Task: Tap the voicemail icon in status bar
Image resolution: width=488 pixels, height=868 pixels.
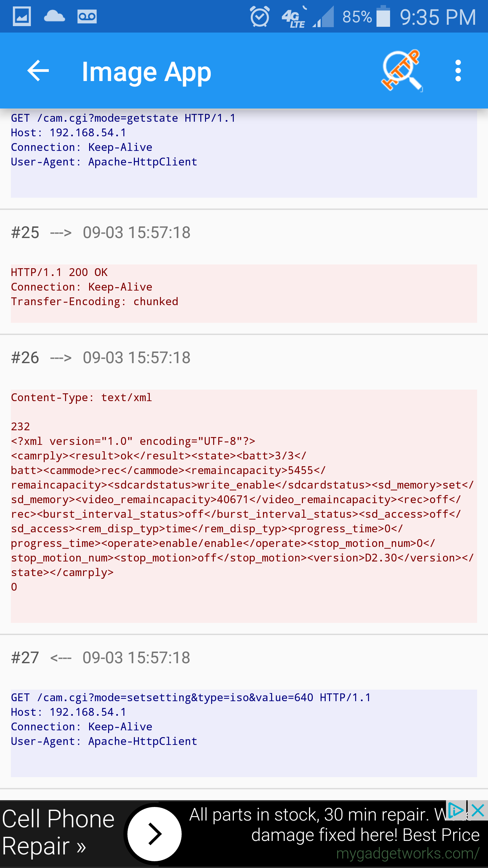Action: [x=87, y=16]
